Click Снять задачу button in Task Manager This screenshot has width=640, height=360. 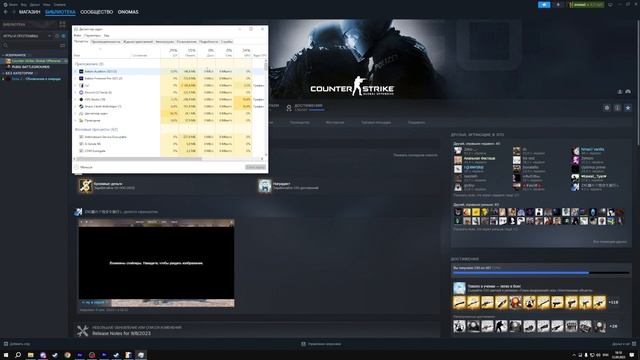click(x=256, y=167)
